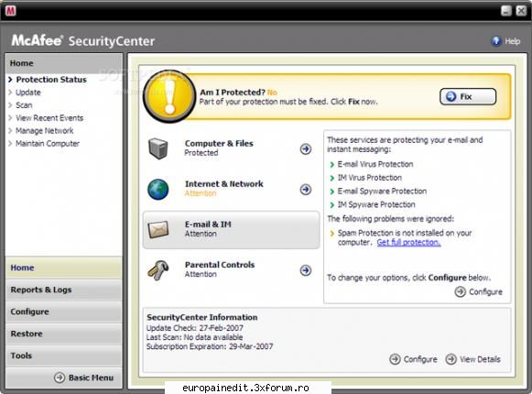The height and width of the screenshot is (394, 532).
Task: Open Update from the Home list
Action: tap(28, 93)
